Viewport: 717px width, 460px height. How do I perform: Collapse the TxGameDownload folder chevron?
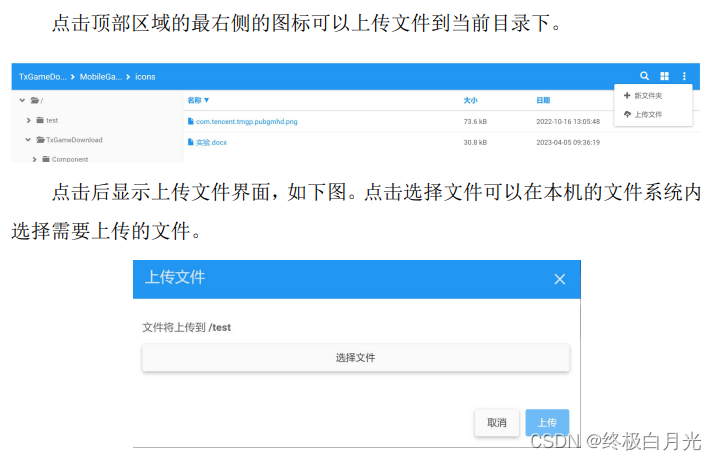[x=28, y=139]
